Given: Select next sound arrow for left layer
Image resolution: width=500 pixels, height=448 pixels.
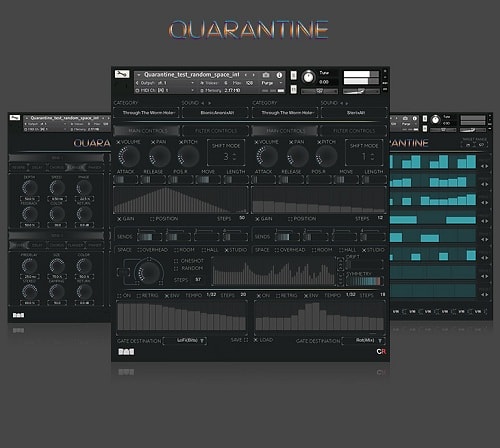Looking at the screenshot, I should click(209, 103).
